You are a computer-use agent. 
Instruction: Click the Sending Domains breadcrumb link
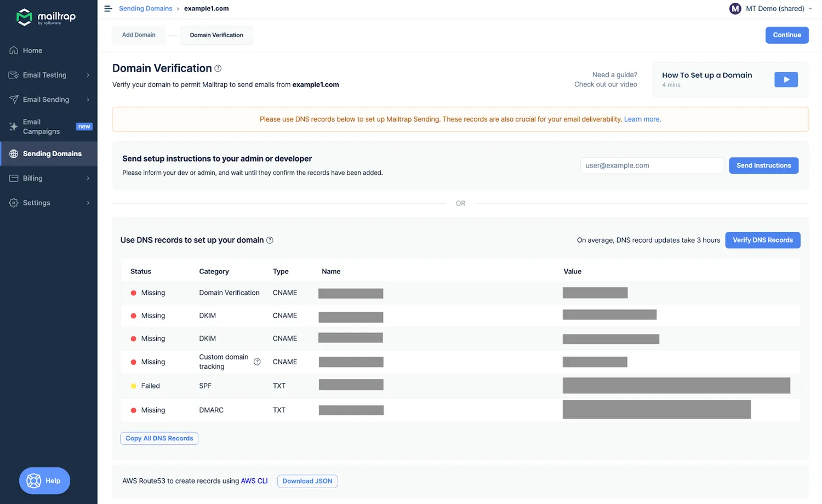click(x=145, y=9)
